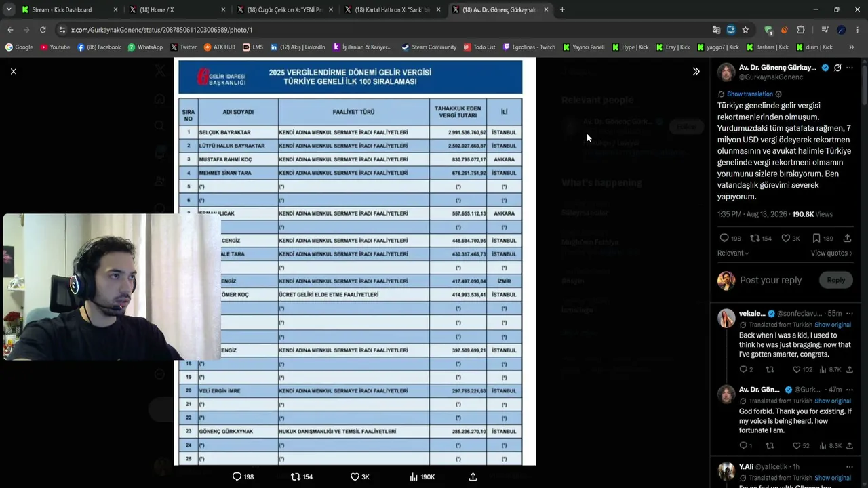Viewport: 868px width, 488px height.
Task: Open the Todo List bookmark
Action: (479, 47)
